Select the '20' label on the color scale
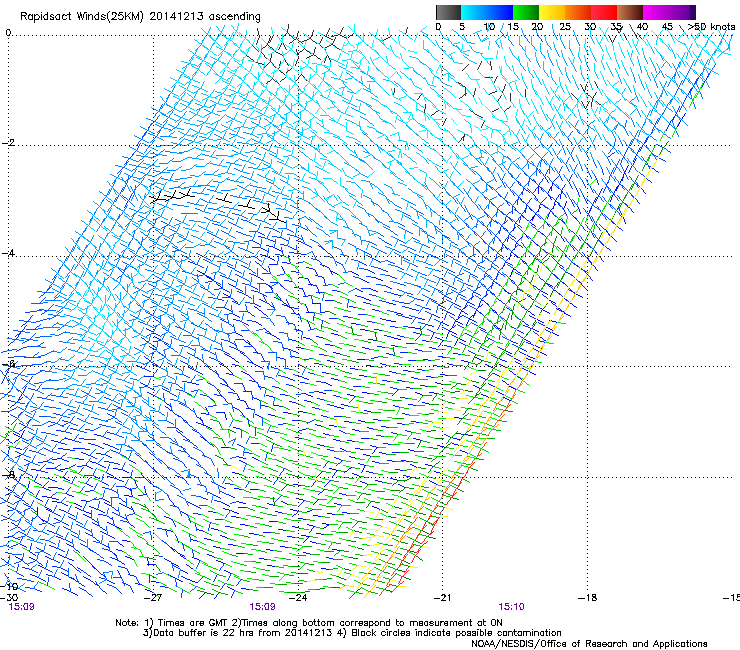This screenshot has width=740, height=650. pyautogui.click(x=537, y=27)
